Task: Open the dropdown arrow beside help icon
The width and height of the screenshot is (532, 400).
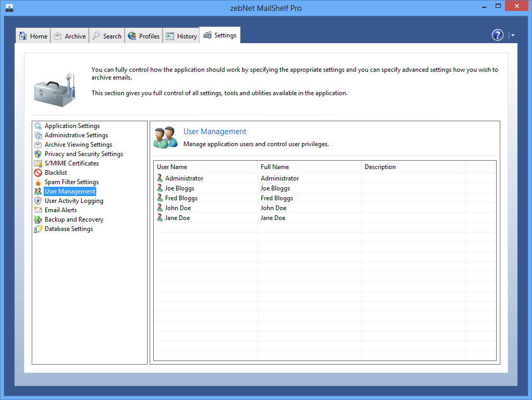Action: click(x=513, y=35)
